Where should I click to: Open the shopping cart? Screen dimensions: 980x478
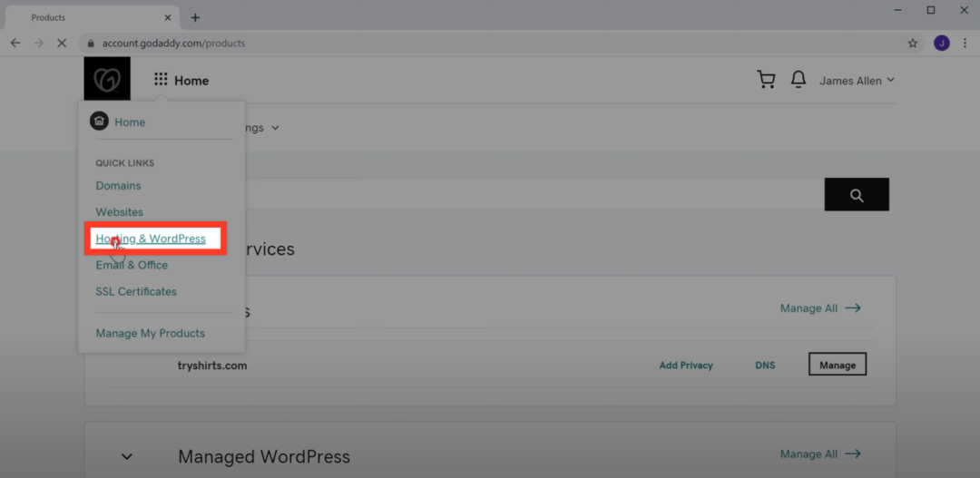[766, 80]
